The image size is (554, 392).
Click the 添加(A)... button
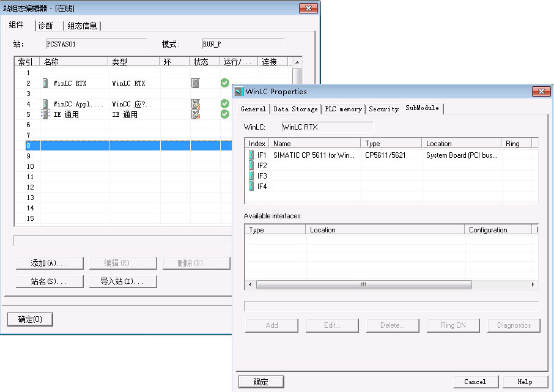pos(50,263)
